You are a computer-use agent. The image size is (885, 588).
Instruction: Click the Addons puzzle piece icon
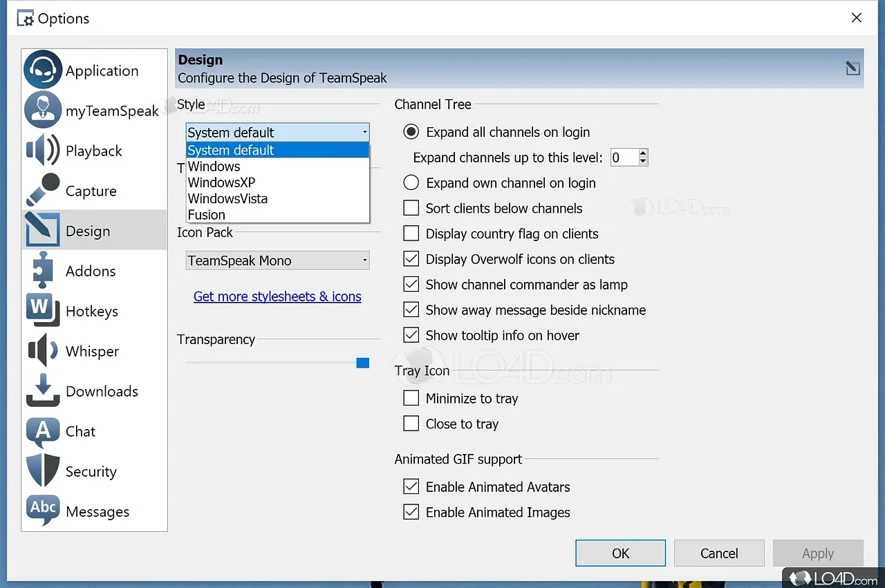pos(43,271)
